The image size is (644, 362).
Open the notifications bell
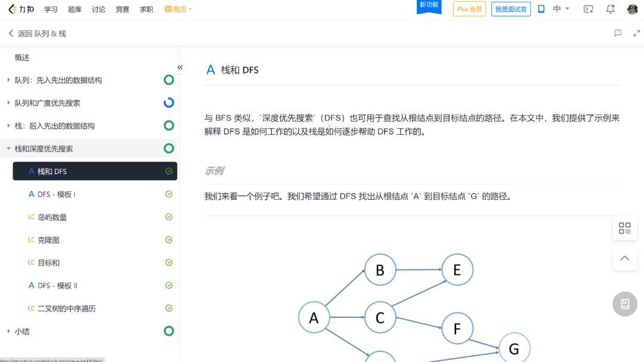610,9
